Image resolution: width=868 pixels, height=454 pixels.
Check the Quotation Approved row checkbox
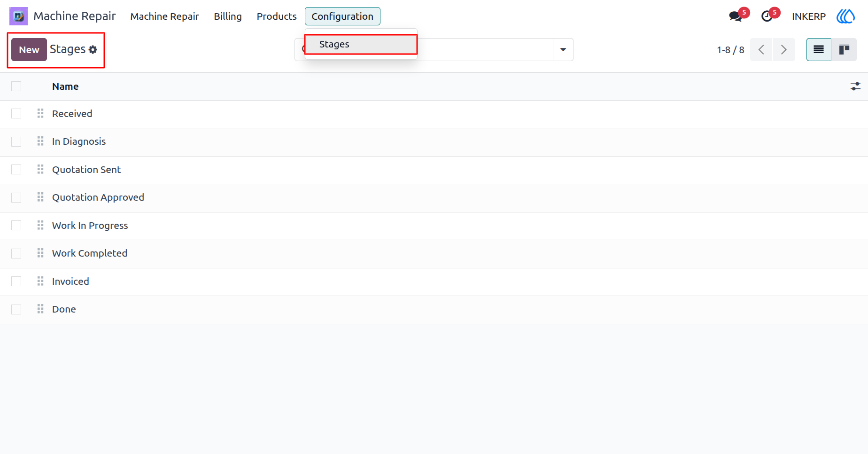(x=16, y=197)
